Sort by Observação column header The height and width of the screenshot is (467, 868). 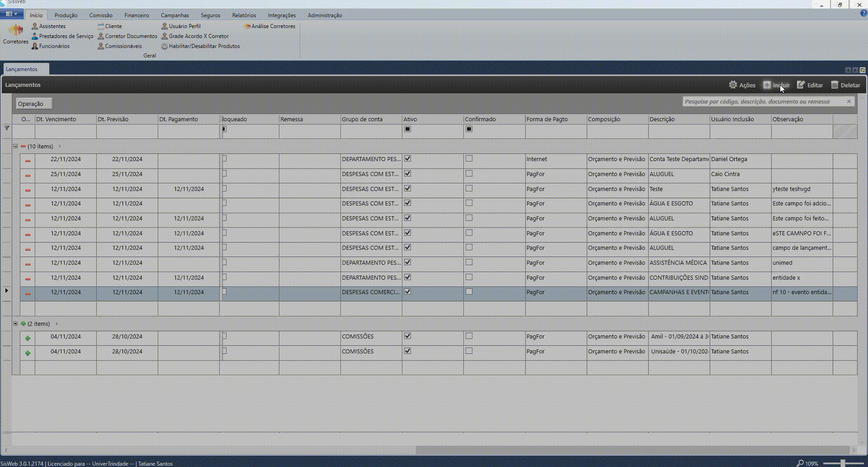[x=802, y=119]
